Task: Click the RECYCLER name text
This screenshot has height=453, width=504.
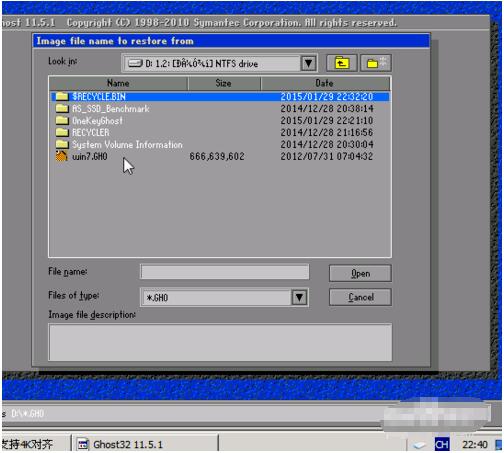Action: pyautogui.click(x=91, y=133)
